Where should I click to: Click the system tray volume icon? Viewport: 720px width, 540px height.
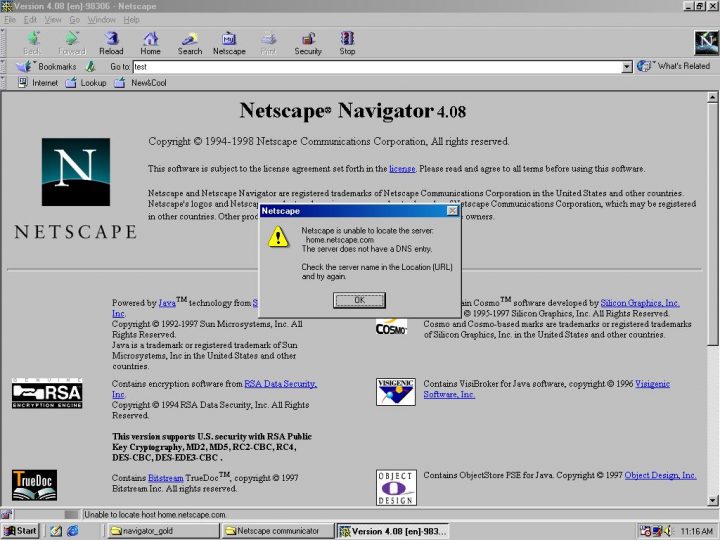pyautogui.click(x=668, y=531)
